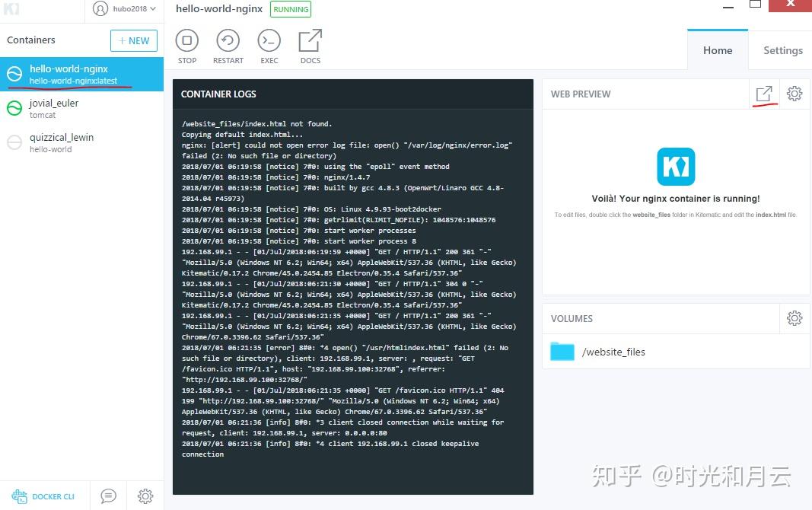Click the Containers sidebar heading

31,40
